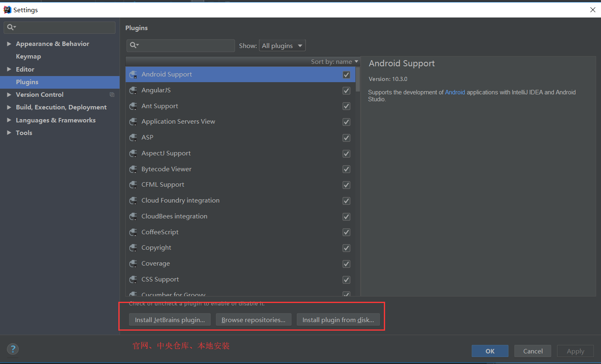The width and height of the screenshot is (601, 364).
Task: Expand the Editor tree arrow
Action: pos(9,70)
